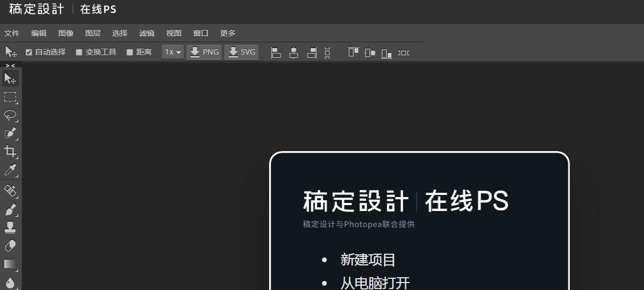Select the Rectangular Marquee tool
Image resolution: width=644 pixels, height=290 pixels.
[x=10, y=97]
